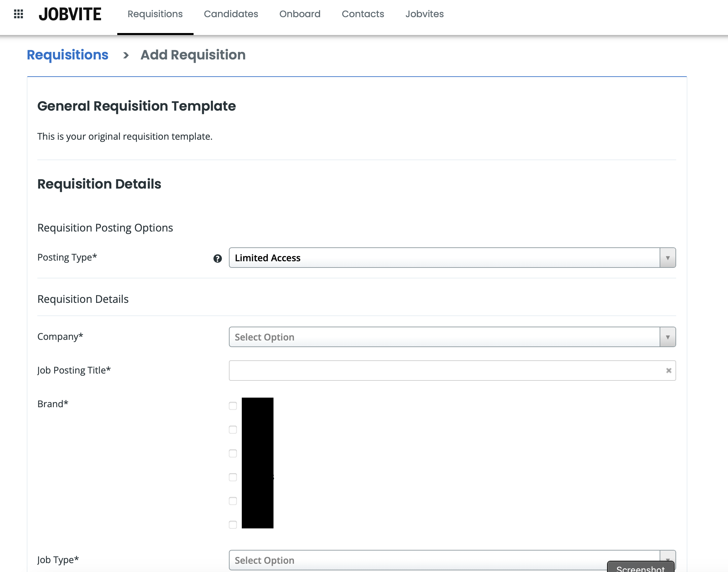Click the JOBVITE logo
Image resolution: width=728 pixels, height=572 pixels.
pyautogui.click(x=70, y=14)
